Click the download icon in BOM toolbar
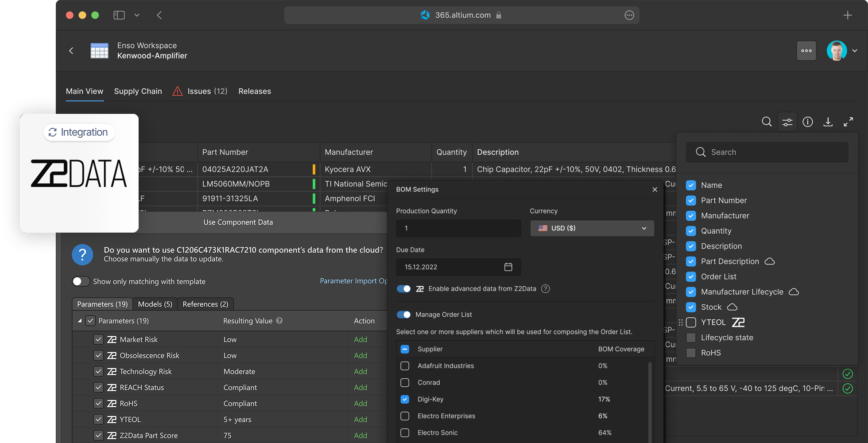868x443 pixels. pos(828,122)
